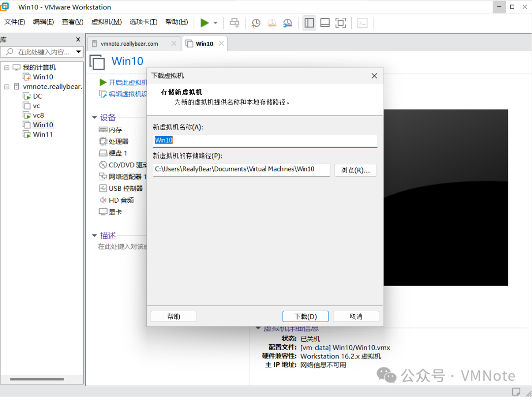Select the Win11 virtual machine
532x397 pixels.
coord(43,135)
